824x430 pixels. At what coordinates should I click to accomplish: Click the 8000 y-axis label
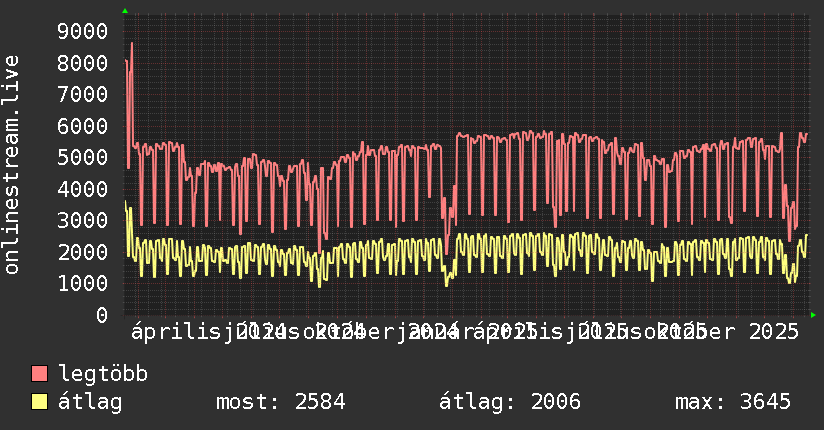[x=83, y=63]
